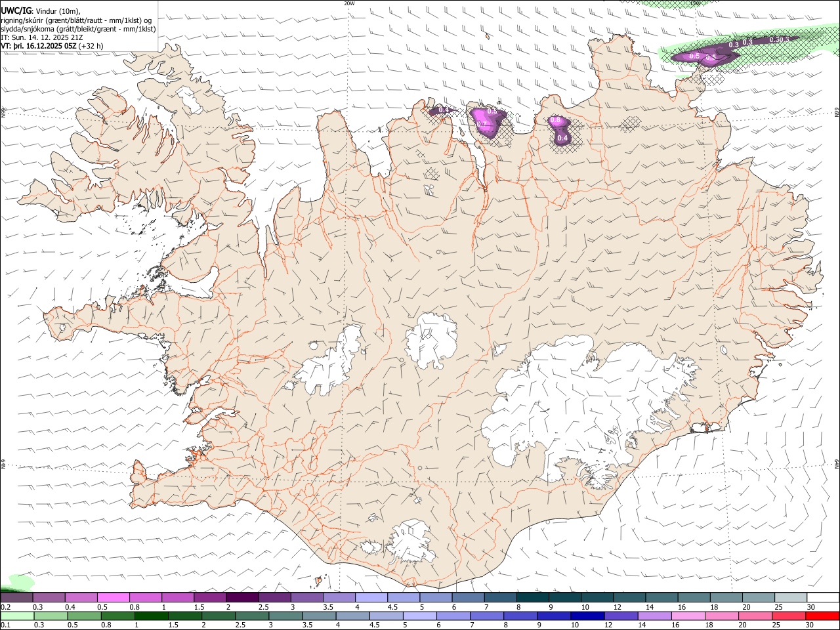Select lower legend swatch between 0.3 and 0.5
840x630 pixels.
51,616
